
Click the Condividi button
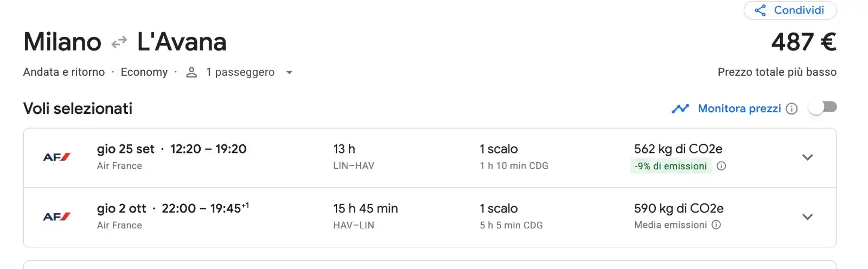coord(790,10)
